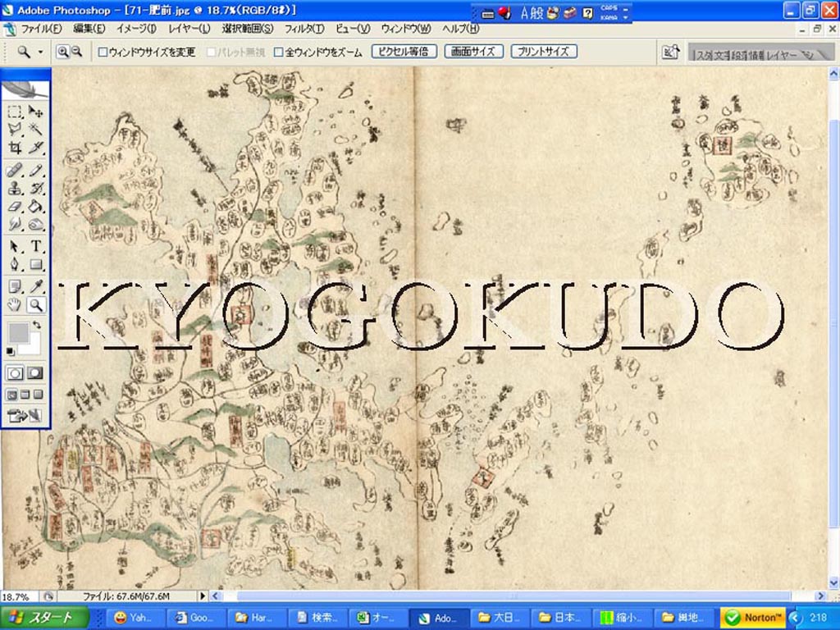Enable ウィンドウサイズを変更 checkbox
Screen dimensions: 840x630
(103, 52)
